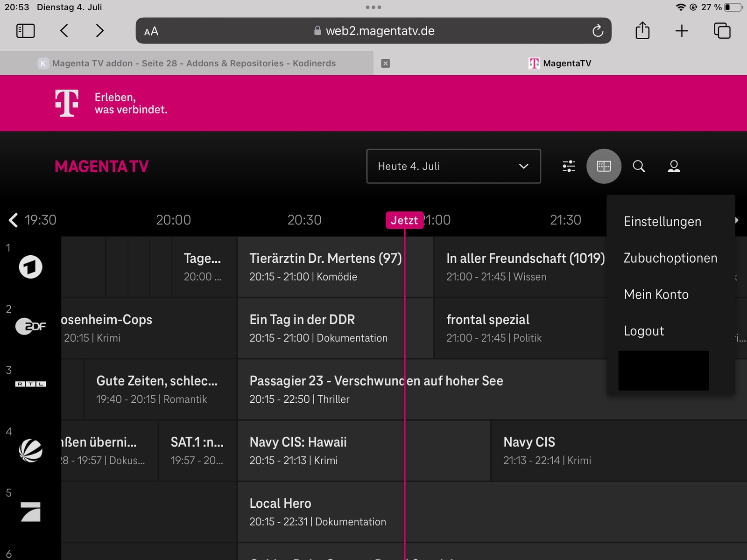
Task: Reload the magentatv.de page
Action: 598,31
